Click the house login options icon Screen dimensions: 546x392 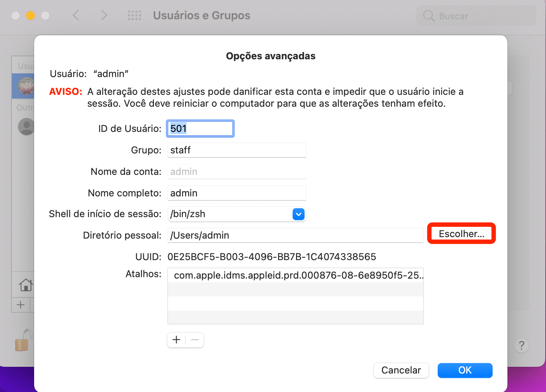(26, 285)
